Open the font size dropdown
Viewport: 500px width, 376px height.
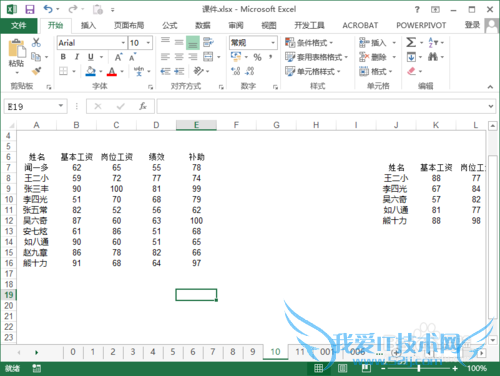148,43
